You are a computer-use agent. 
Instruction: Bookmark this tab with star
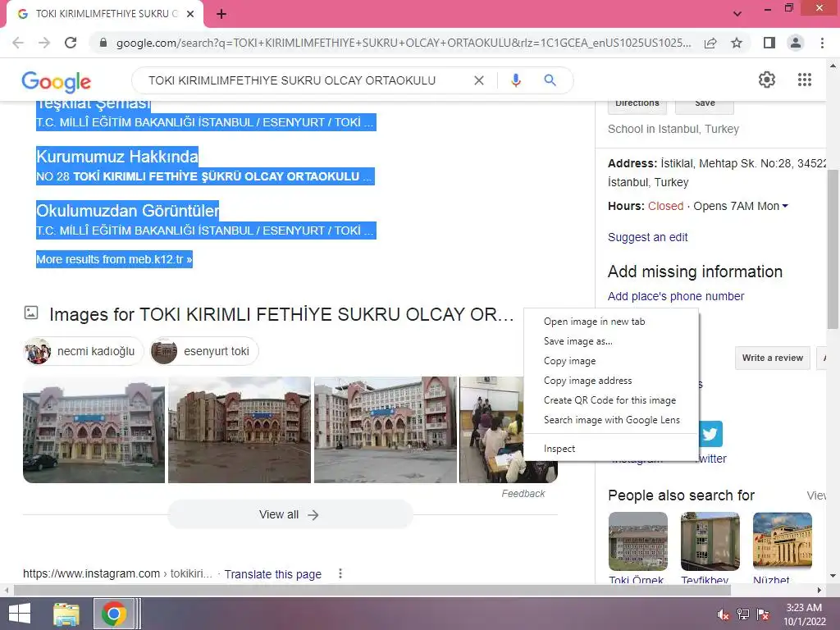point(737,43)
